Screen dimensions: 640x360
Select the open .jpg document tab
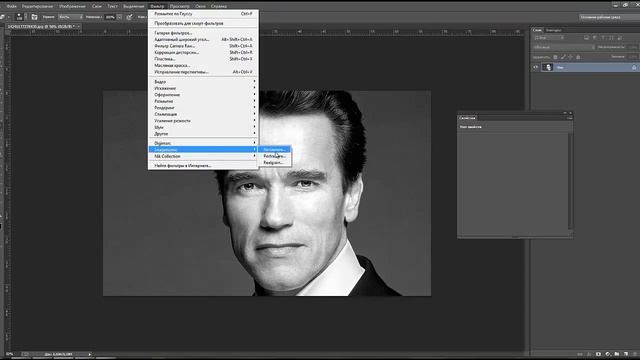[x=42, y=27]
